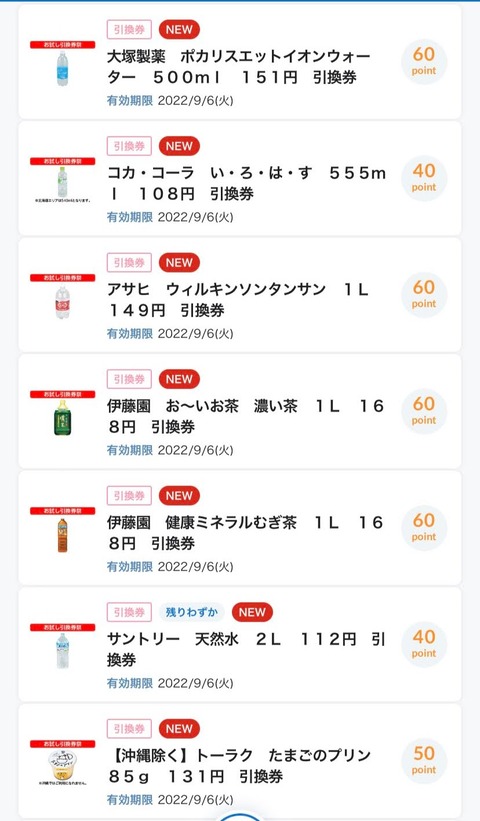Open Pocari Sweat Ion Water bottle thumbnail

click(x=62, y=63)
